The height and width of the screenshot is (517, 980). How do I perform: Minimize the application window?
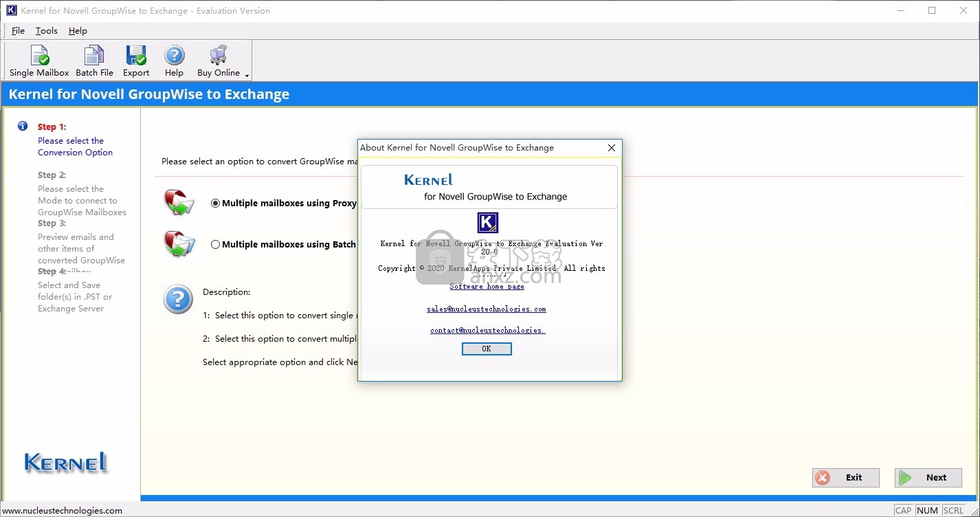coord(900,10)
